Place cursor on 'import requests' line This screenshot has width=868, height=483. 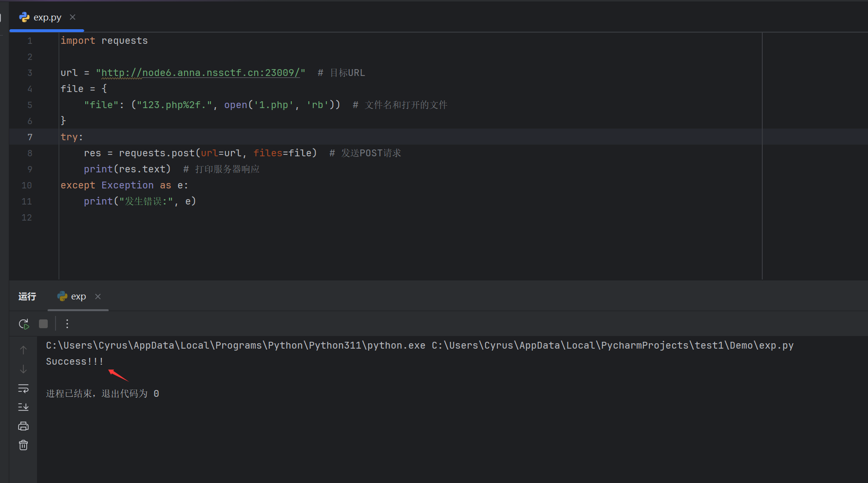coord(104,40)
